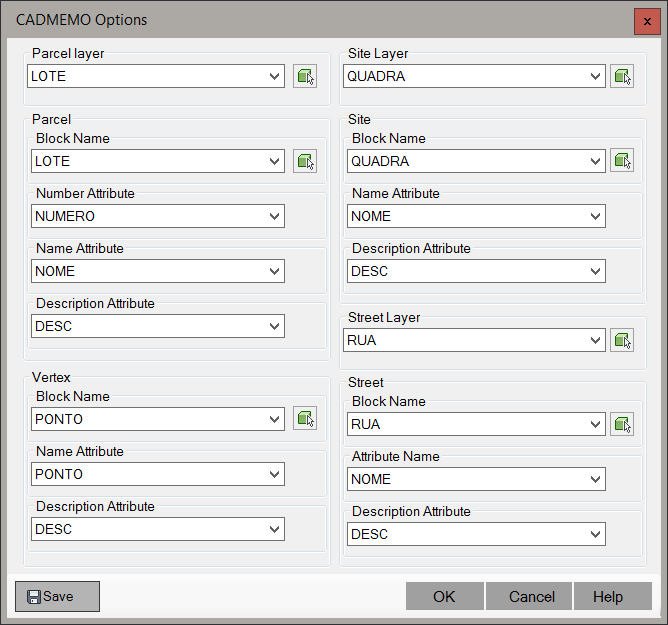
Task: Click the Cancel button
Action: tap(531, 597)
